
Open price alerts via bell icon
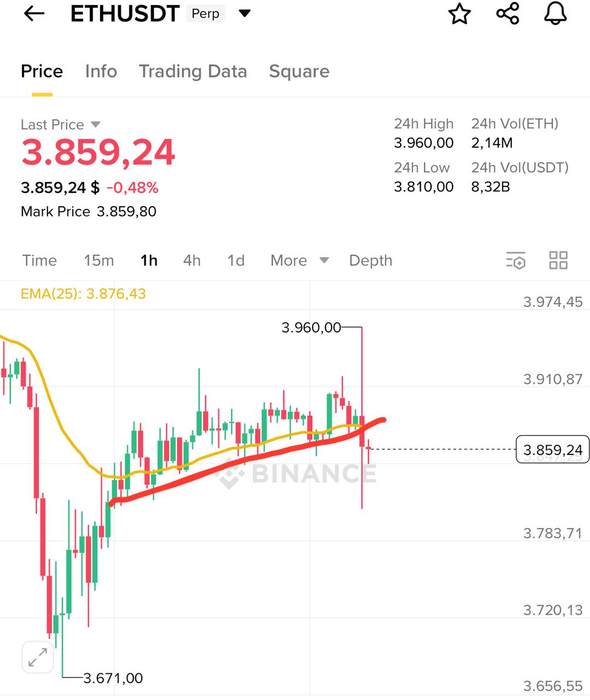pyautogui.click(x=555, y=14)
